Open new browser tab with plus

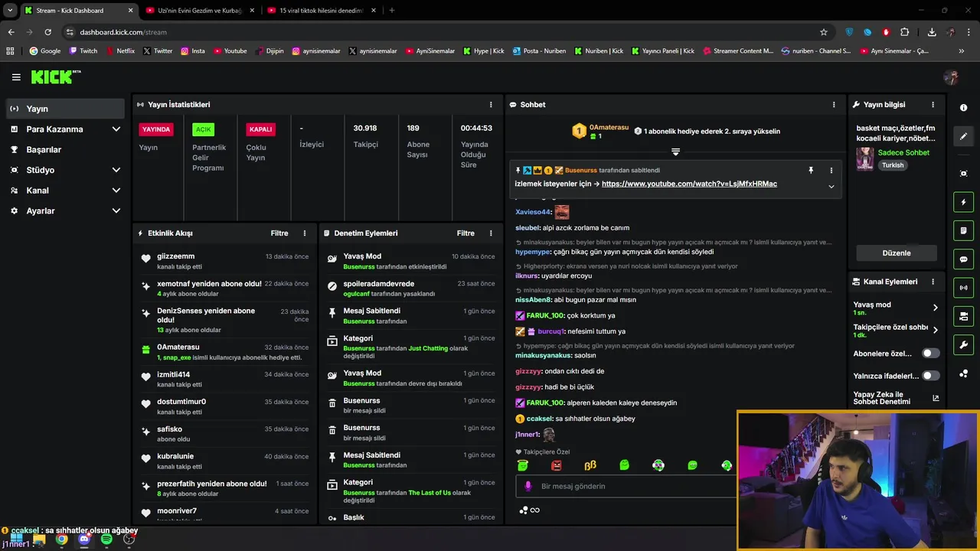(x=392, y=11)
